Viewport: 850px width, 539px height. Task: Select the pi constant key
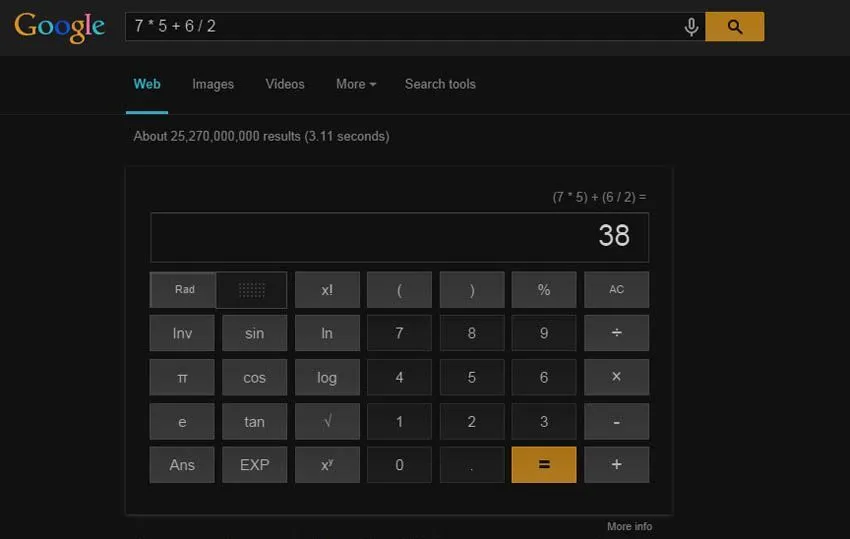coord(182,377)
